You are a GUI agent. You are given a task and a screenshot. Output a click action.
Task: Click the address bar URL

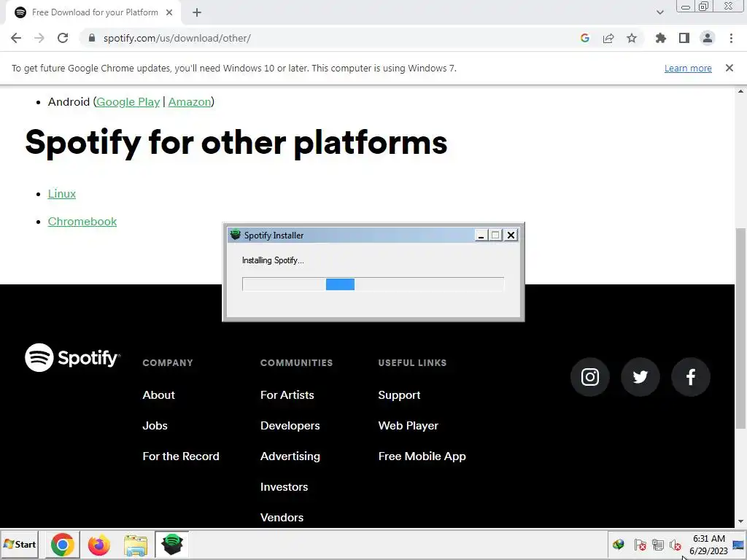pos(177,38)
